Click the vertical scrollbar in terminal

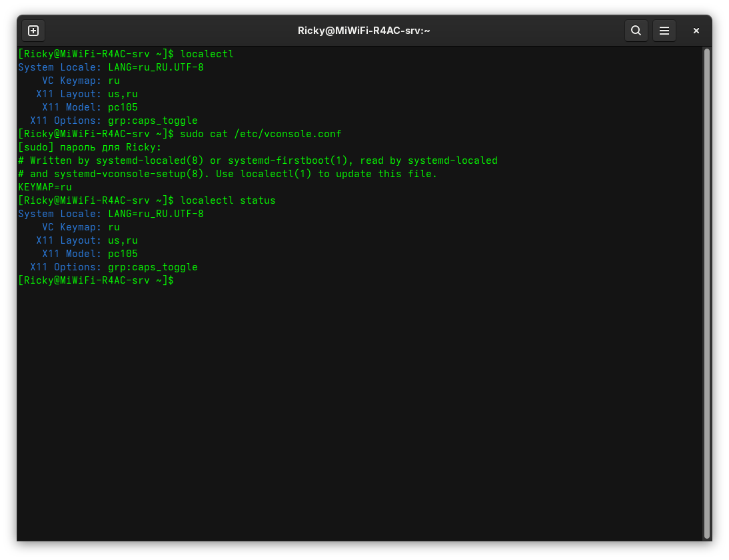tap(707, 293)
